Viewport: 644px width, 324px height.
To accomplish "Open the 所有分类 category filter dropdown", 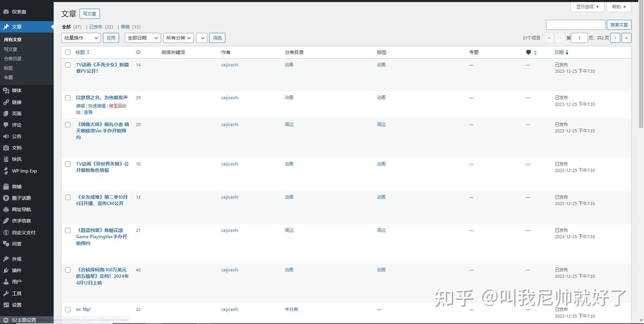I will 178,38.
